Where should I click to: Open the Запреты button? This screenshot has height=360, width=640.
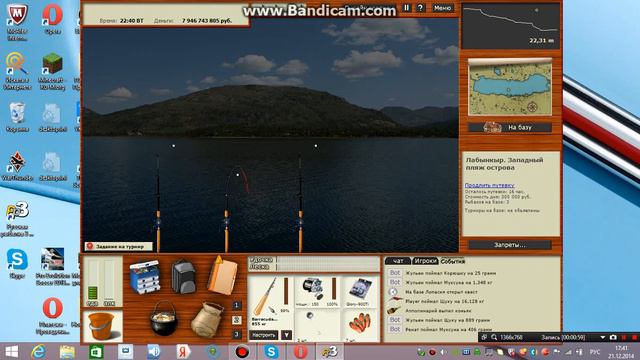(x=510, y=245)
